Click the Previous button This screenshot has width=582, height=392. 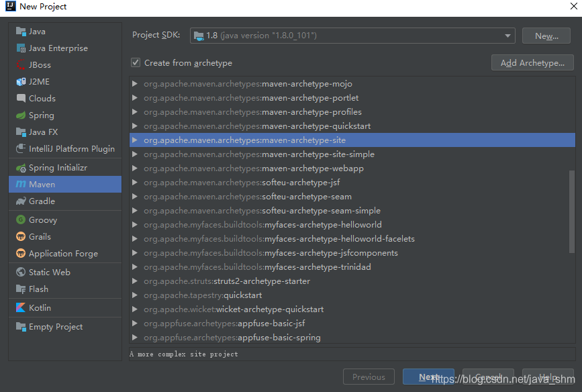(x=369, y=377)
